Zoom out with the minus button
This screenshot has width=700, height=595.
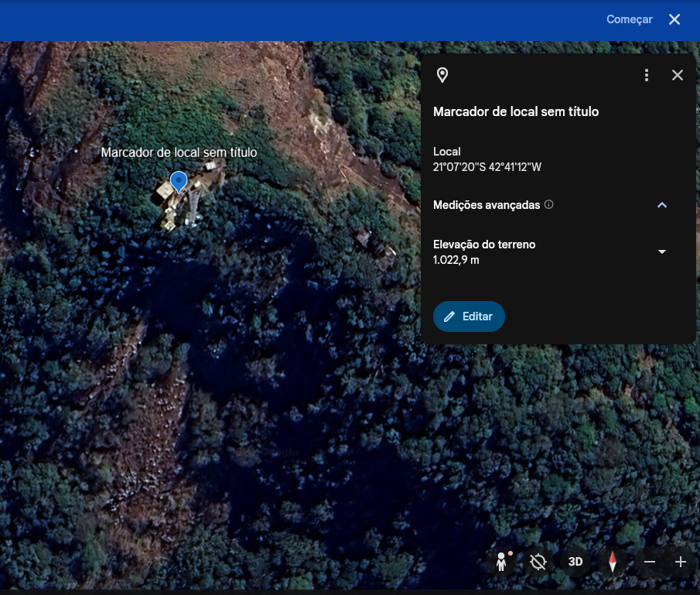[x=650, y=562]
